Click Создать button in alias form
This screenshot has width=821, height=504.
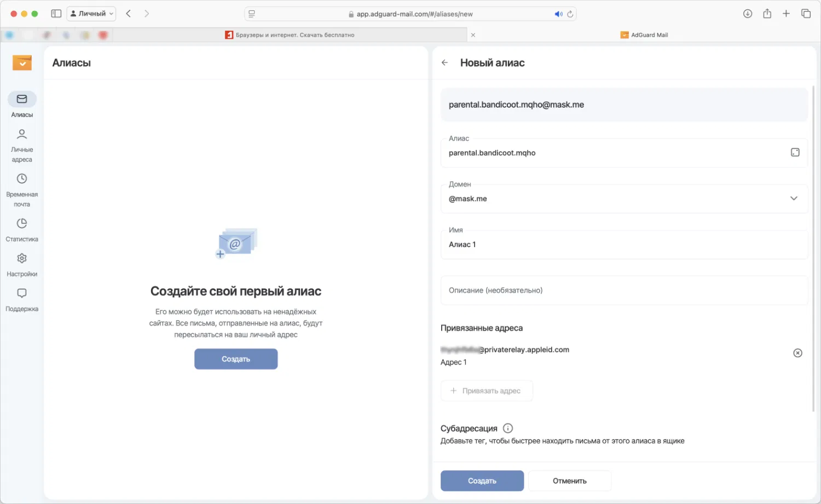click(x=482, y=480)
